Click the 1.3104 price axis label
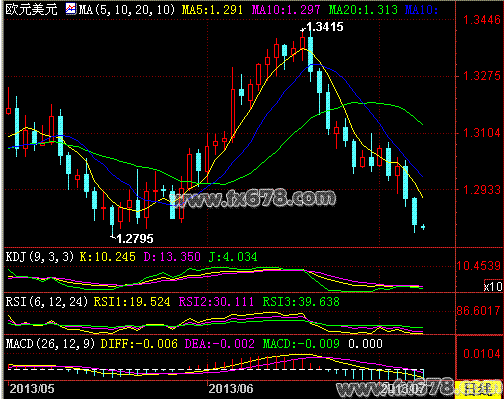The height and width of the screenshot is (399, 504). 482,133
